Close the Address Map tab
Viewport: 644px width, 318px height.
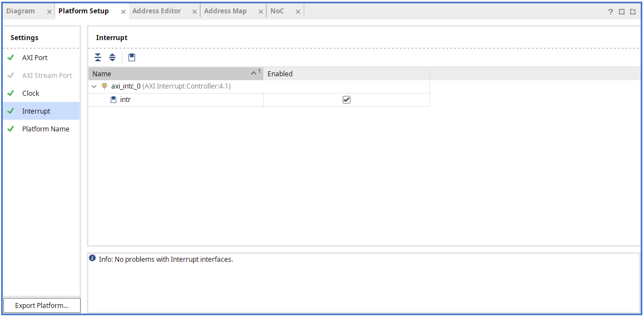coord(261,12)
